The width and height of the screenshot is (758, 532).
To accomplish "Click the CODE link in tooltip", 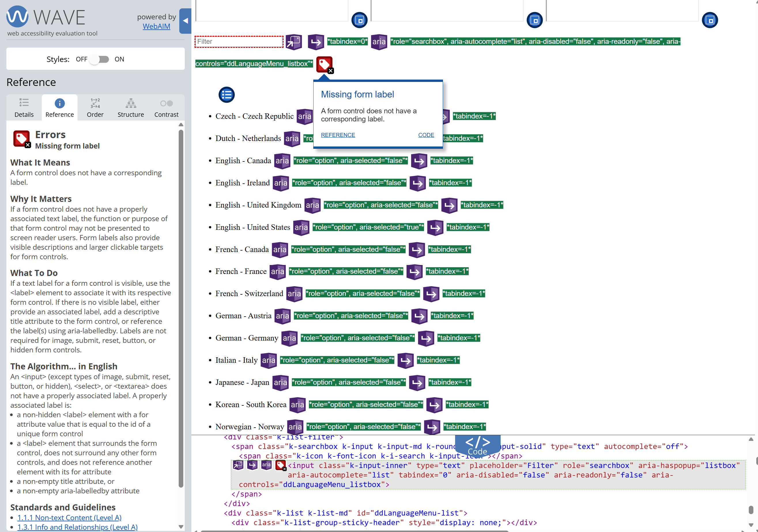I will click(426, 135).
